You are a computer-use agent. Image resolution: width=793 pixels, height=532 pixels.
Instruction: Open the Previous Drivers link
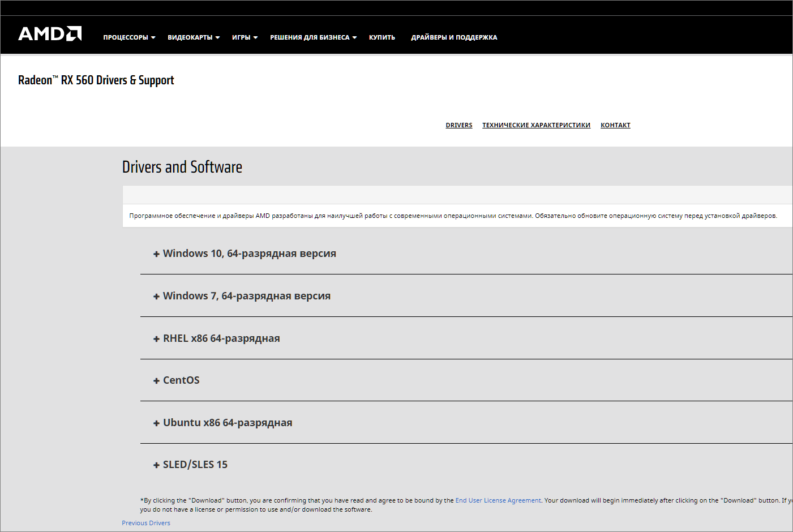tap(146, 523)
